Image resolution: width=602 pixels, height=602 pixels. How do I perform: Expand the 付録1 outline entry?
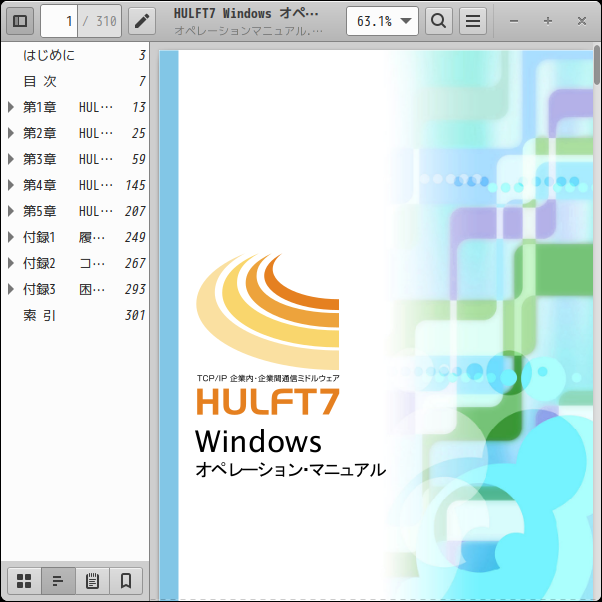click(11, 237)
